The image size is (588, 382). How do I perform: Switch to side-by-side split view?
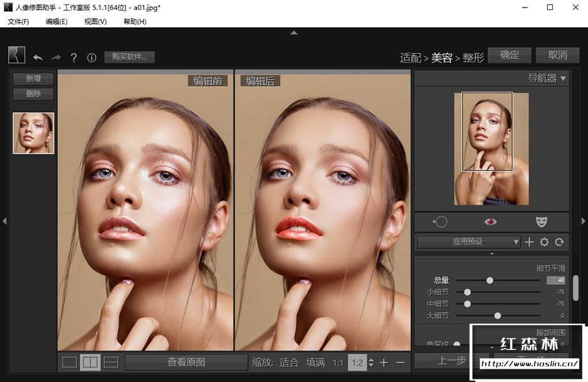click(x=90, y=362)
